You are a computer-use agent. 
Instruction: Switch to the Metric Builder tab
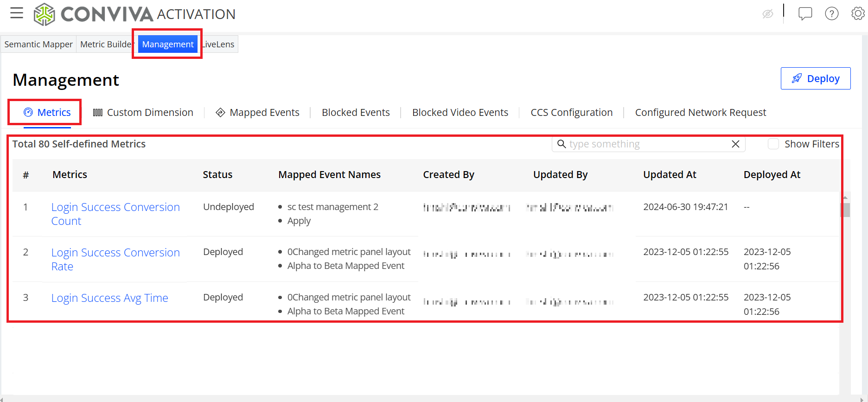pyautogui.click(x=105, y=45)
